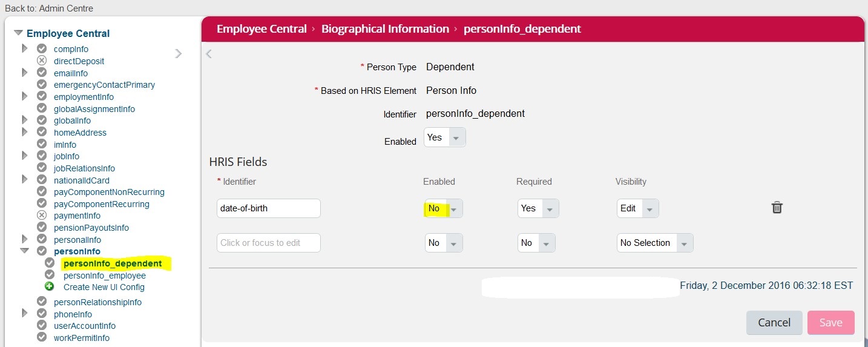Delete the date-of-birth field with trash icon
Screen dimensions: 868x347
[777, 208]
